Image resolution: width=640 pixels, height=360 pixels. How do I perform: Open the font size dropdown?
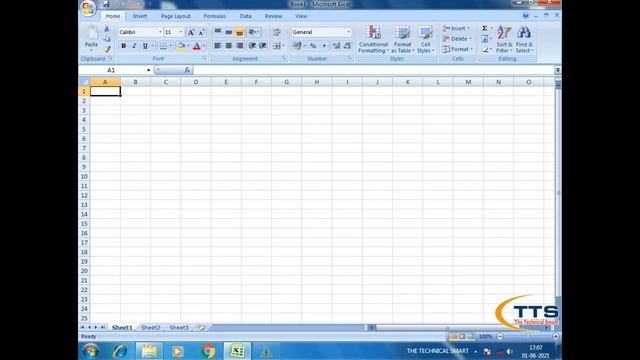tap(181, 32)
